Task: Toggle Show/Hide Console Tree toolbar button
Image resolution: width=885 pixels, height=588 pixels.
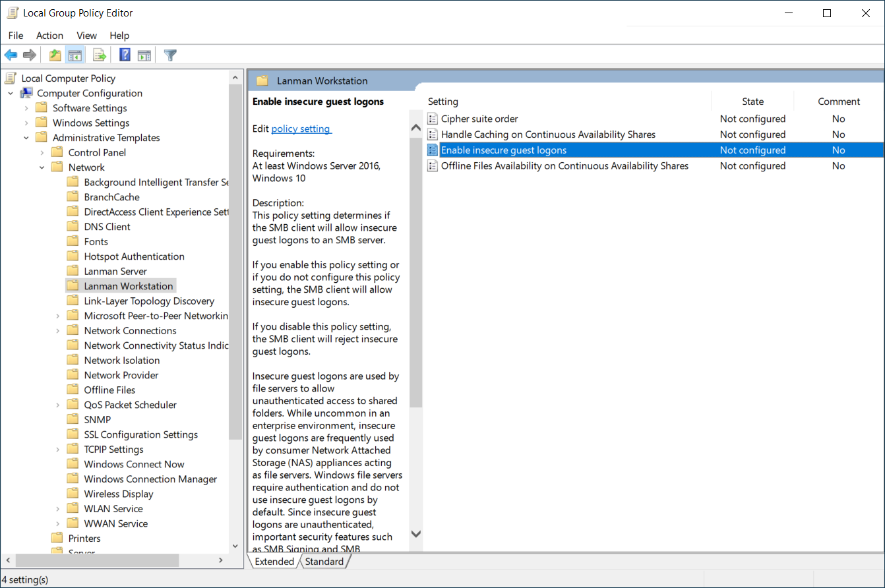Action: [75, 55]
